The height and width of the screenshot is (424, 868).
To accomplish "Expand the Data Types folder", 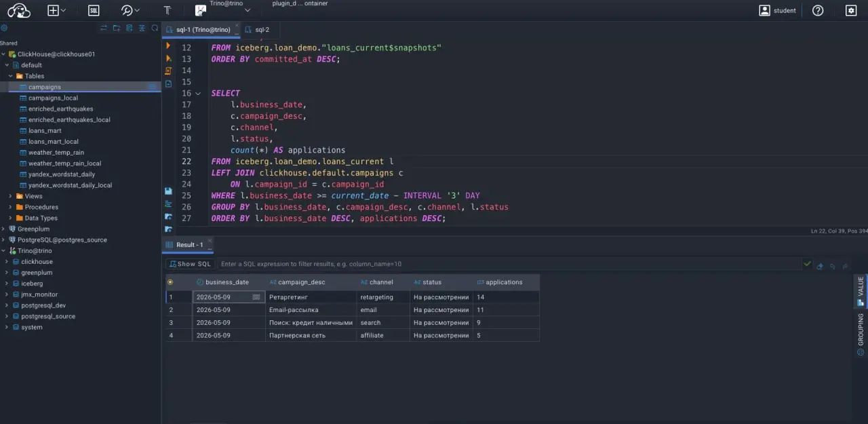I will [x=11, y=218].
